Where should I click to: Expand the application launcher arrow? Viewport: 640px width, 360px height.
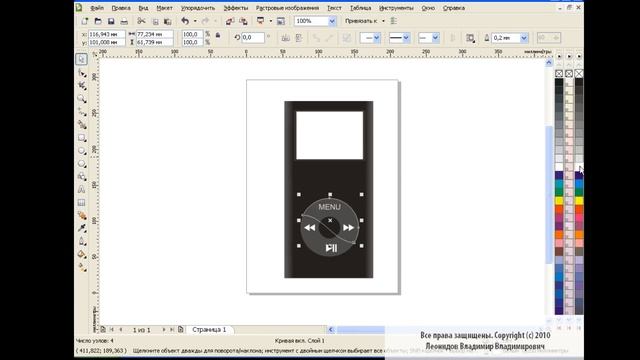(x=271, y=21)
